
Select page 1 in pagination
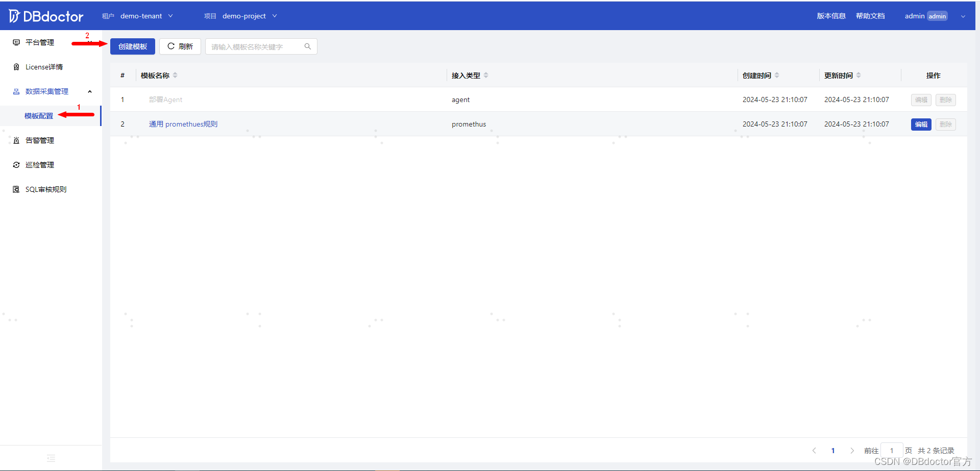click(x=833, y=451)
